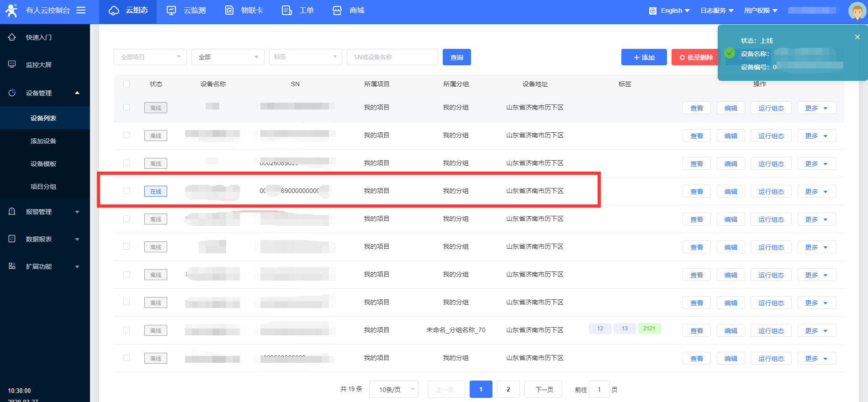Click the hamburger menu collapse icon

[x=81, y=10]
